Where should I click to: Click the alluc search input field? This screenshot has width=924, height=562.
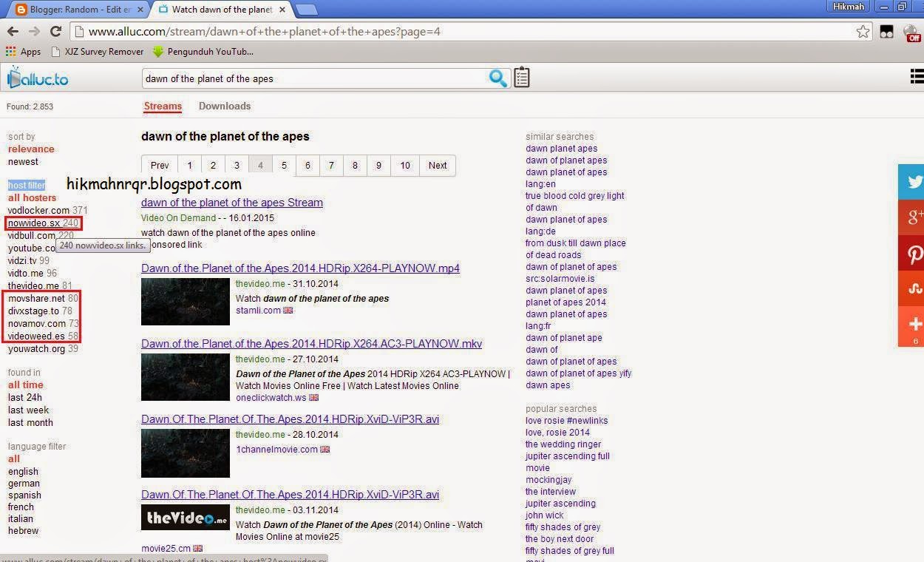315,78
